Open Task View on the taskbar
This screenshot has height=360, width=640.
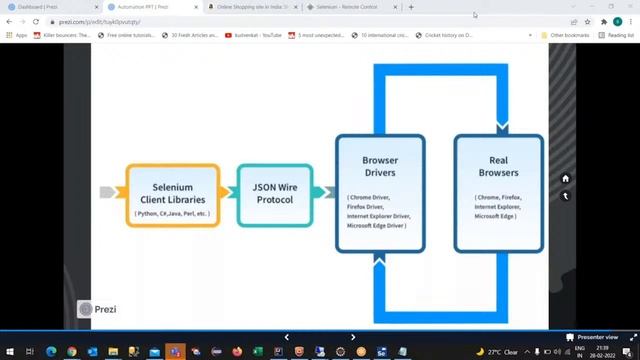tap(30, 351)
